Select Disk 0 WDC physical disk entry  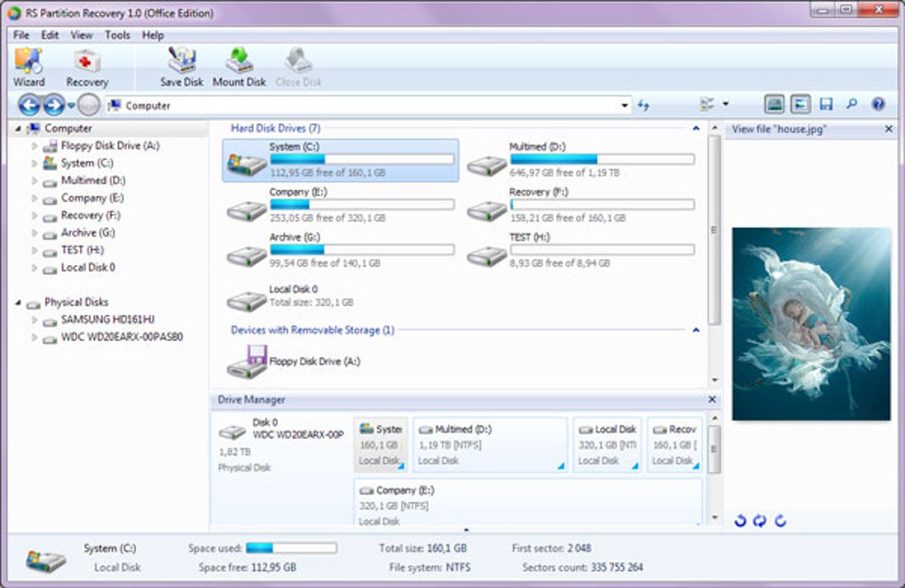pos(281,445)
